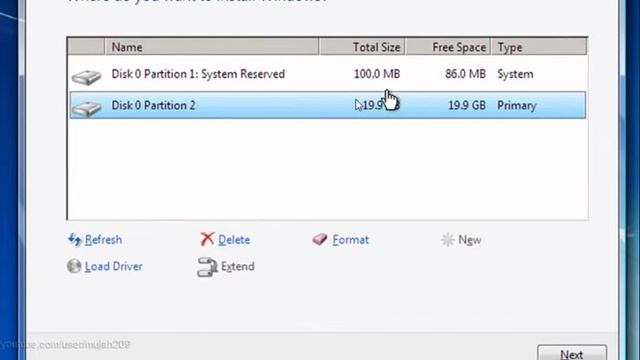This screenshot has height=360, width=640.
Task: Refresh the partition list via Refresh link
Action: tap(103, 240)
